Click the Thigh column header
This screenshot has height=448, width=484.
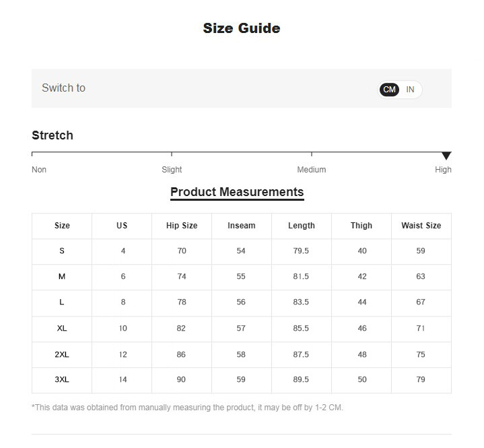tap(361, 226)
